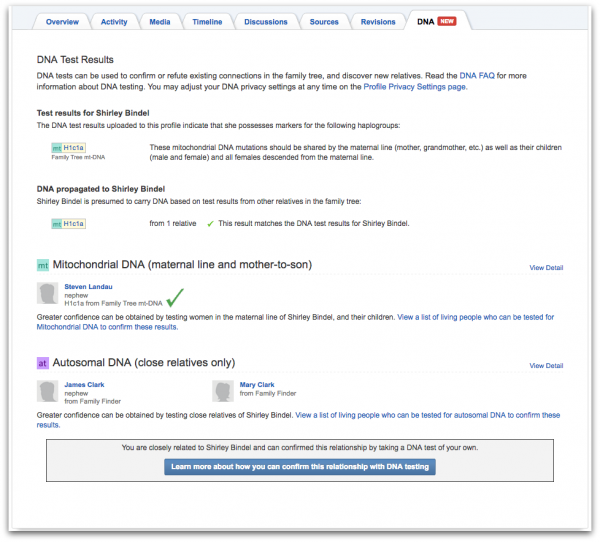This screenshot has height=542, width=600.
Task: Click Steven Landau's profile avatar
Action: pos(47,293)
